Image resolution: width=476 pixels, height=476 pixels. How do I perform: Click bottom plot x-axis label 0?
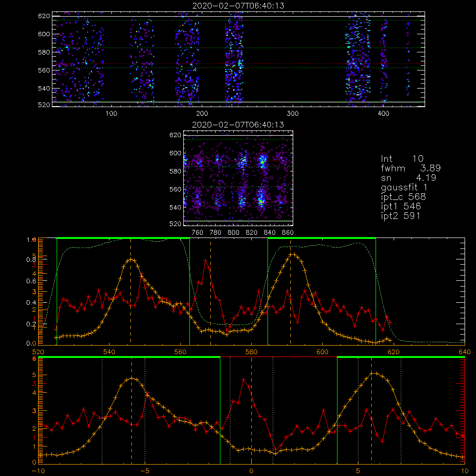[251, 471]
